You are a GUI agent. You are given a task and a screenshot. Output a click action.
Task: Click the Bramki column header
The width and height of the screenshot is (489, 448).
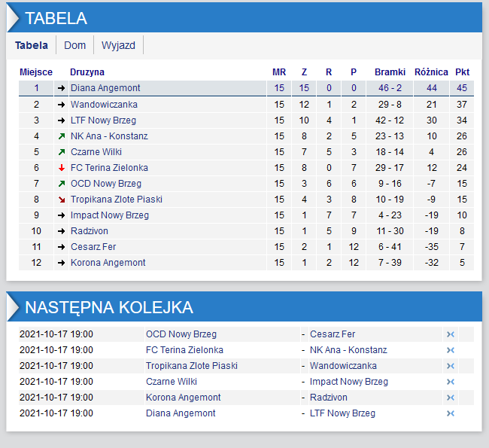coord(390,72)
